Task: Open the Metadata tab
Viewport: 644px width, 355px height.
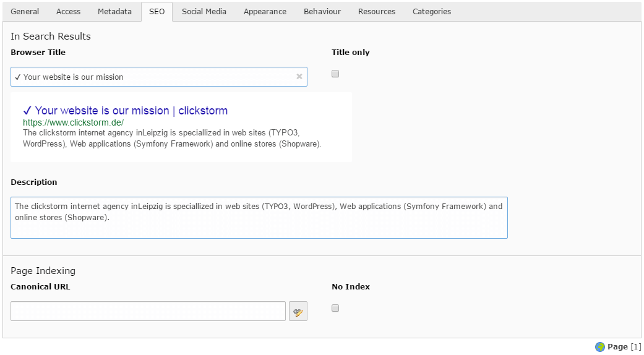Action: tap(115, 12)
